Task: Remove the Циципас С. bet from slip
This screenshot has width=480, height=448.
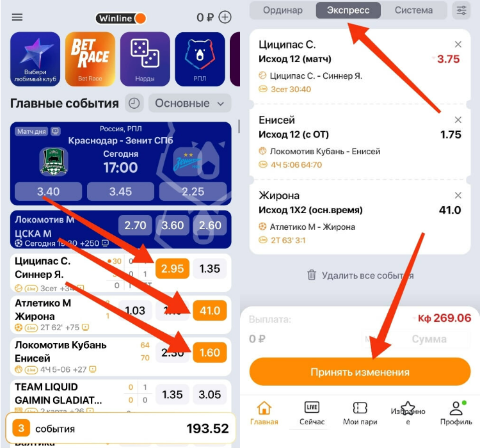Action: [458, 44]
